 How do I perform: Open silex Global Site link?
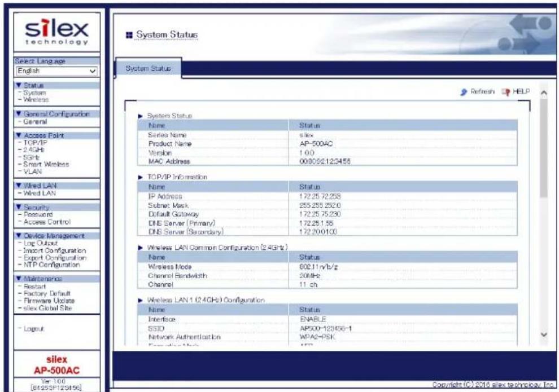[48, 308]
